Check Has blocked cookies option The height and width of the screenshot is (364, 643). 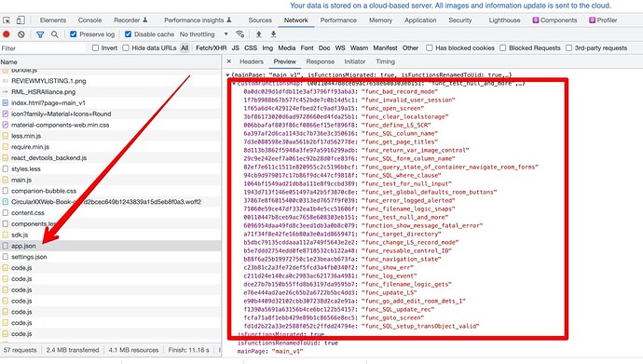(430, 47)
